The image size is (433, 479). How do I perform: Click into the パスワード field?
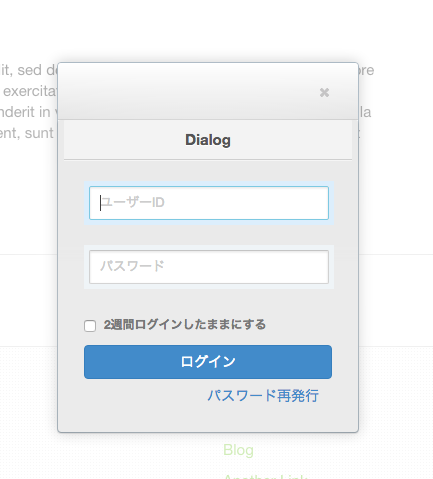[x=209, y=267]
